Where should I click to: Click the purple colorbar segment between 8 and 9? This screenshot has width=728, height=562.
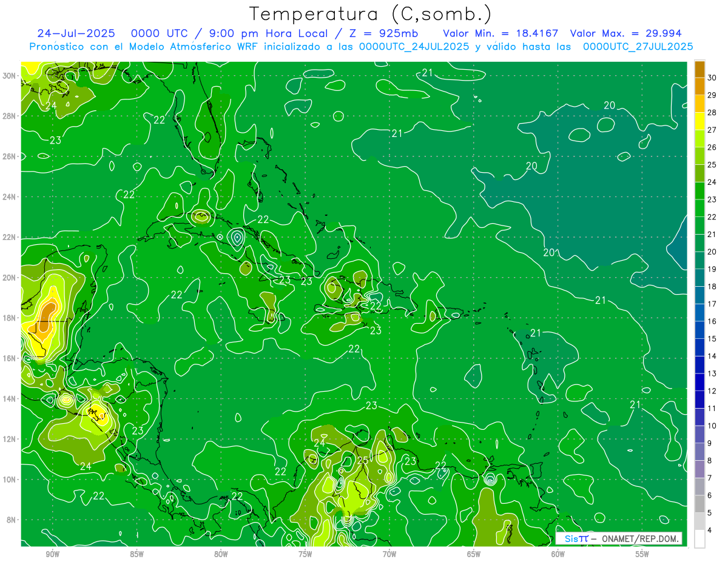click(699, 452)
